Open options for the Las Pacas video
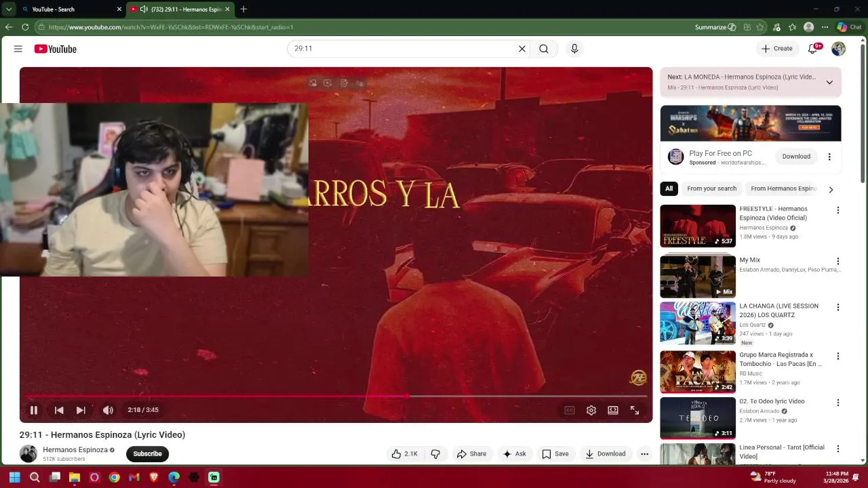 (x=838, y=356)
